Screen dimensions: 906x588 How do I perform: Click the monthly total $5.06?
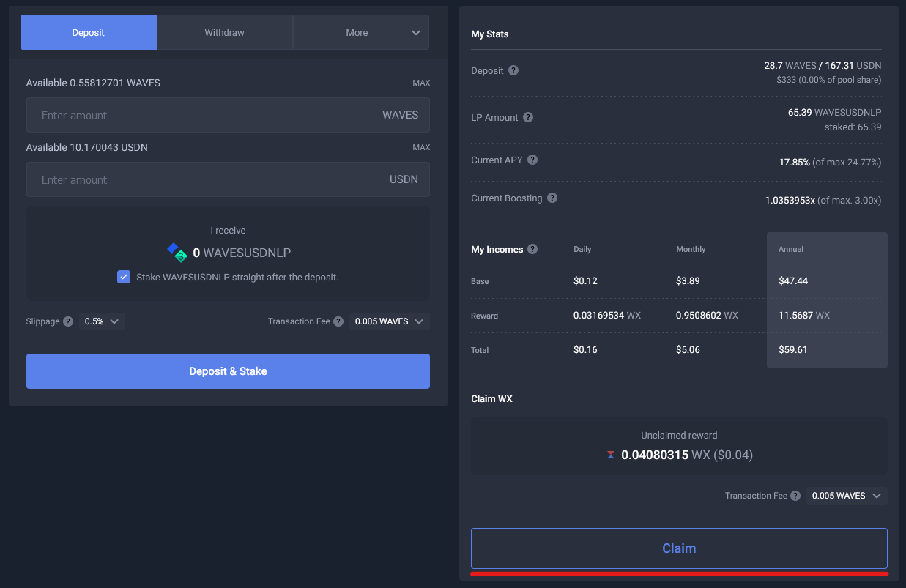pos(688,350)
